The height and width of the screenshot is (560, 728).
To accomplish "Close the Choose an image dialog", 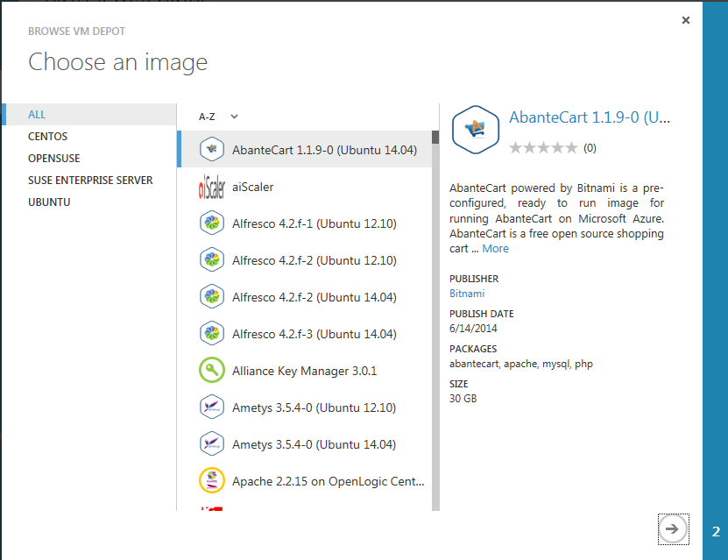I will [x=686, y=20].
